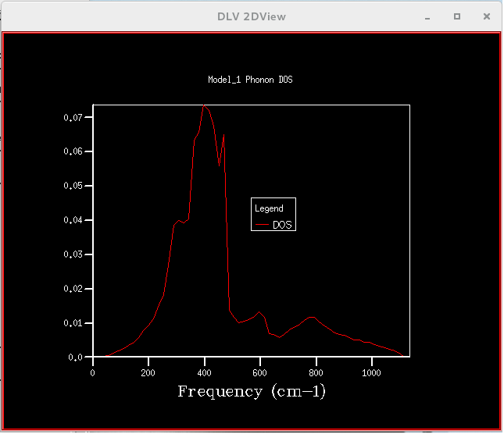Click the 0.03 y-axis tick label
This screenshot has width=504, height=434.
[73, 254]
